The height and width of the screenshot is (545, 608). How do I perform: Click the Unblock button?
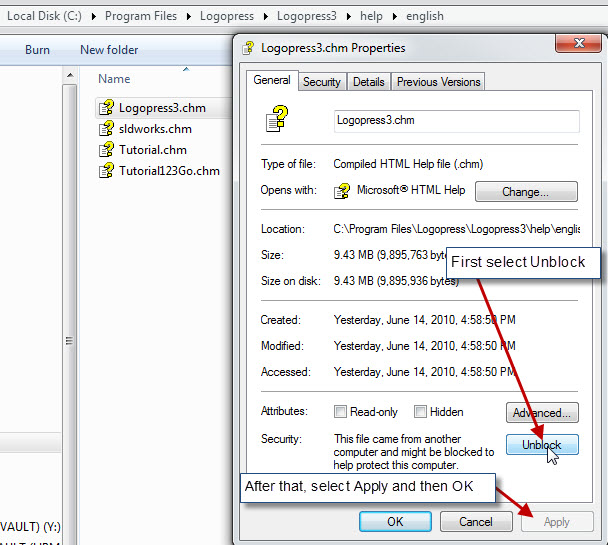pyautogui.click(x=542, y=444)
